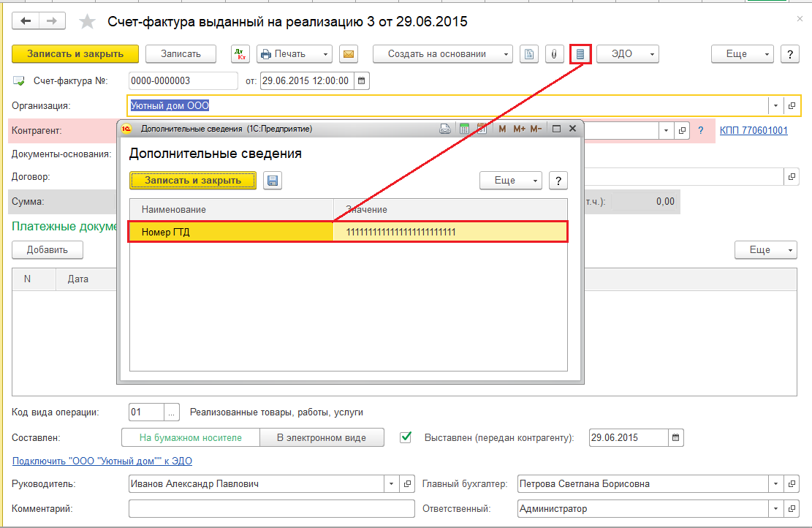This screenshot has height=528, width=812.
Task: Add form to favorites with star
Action: 87,21
